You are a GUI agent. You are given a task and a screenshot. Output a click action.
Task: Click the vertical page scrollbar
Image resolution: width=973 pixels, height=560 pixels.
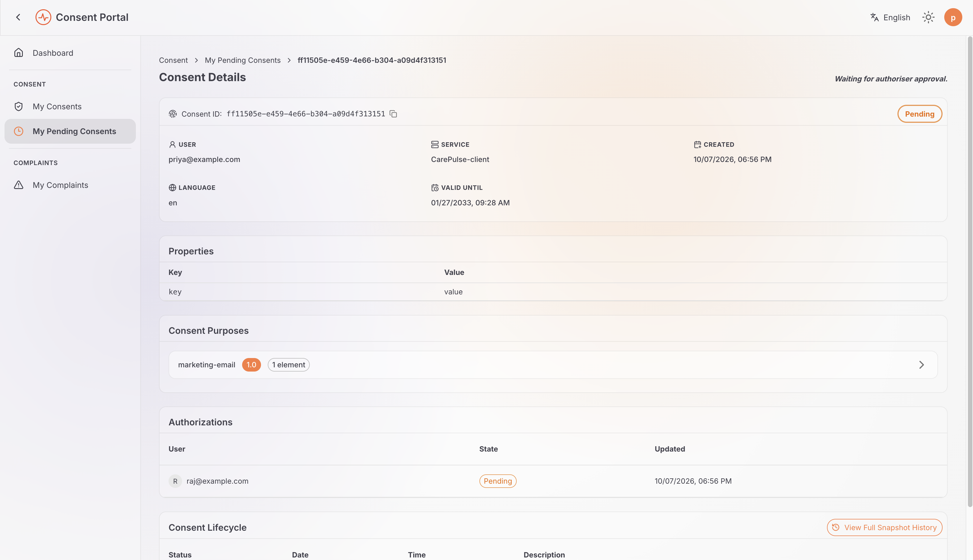click(970, 272)
